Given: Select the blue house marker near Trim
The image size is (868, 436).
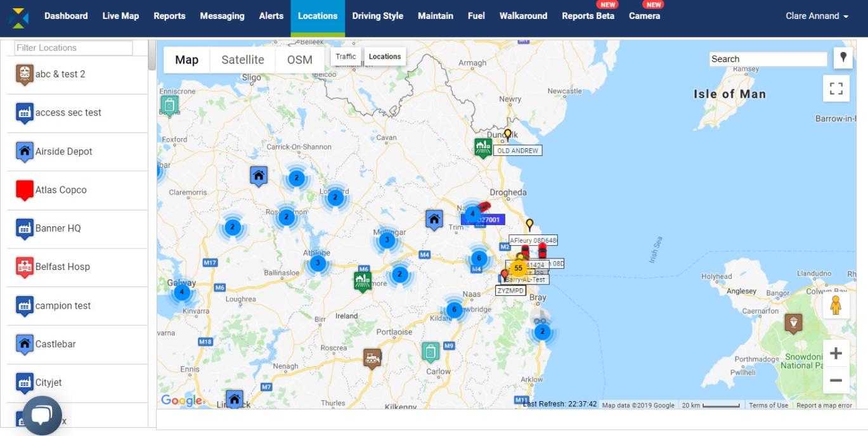Looking at the screenshot, I should (x=434, y=221).
